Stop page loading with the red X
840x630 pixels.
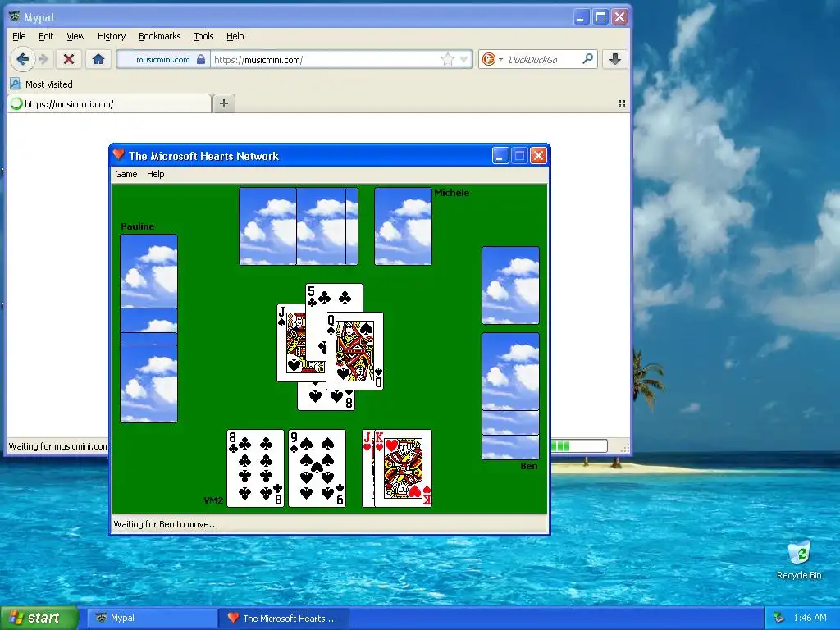[x=69, y=59]
